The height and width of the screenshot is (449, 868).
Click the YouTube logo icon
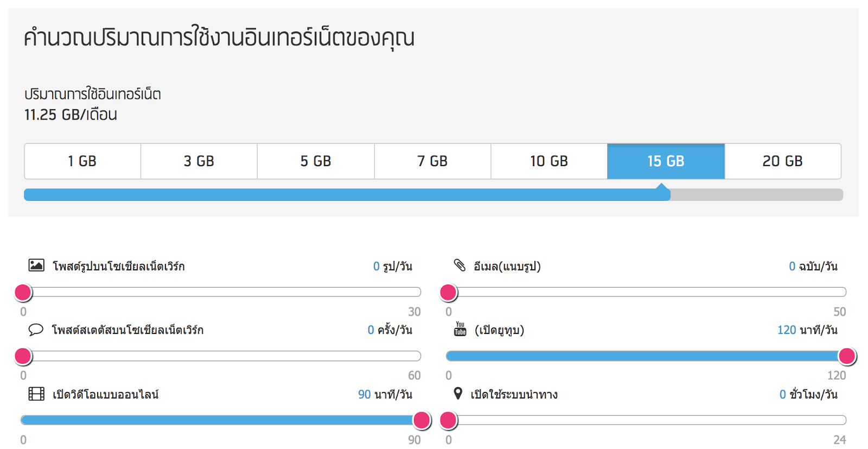460,329
